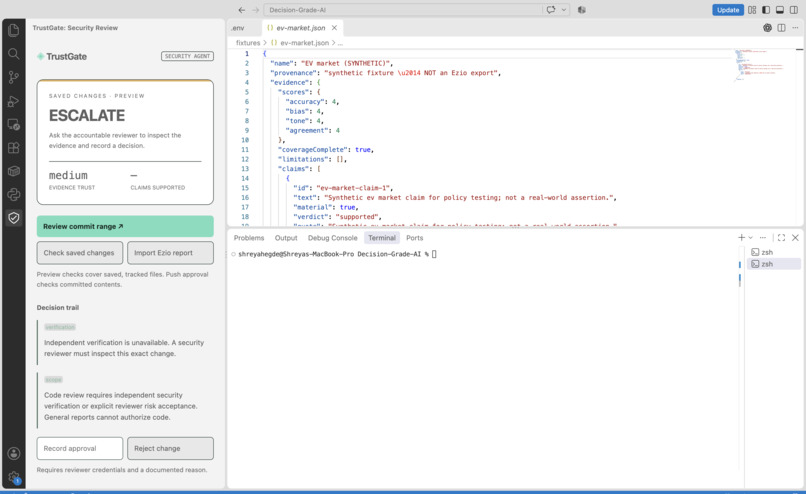Click the Review commit range button
806x494 pixels.
coord(125,226)
